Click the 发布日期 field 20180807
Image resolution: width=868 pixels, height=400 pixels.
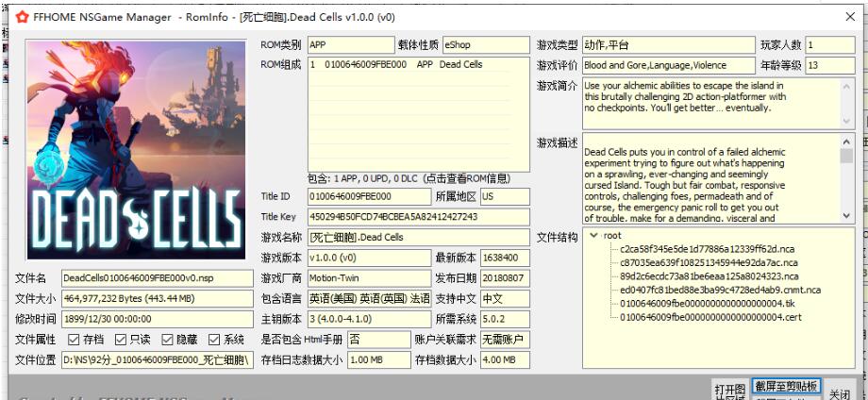point(505,277)
